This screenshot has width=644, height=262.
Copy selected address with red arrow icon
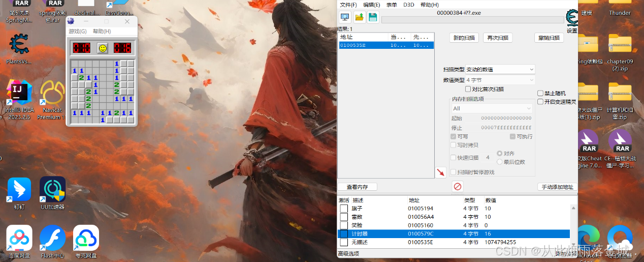pos(440,172)
